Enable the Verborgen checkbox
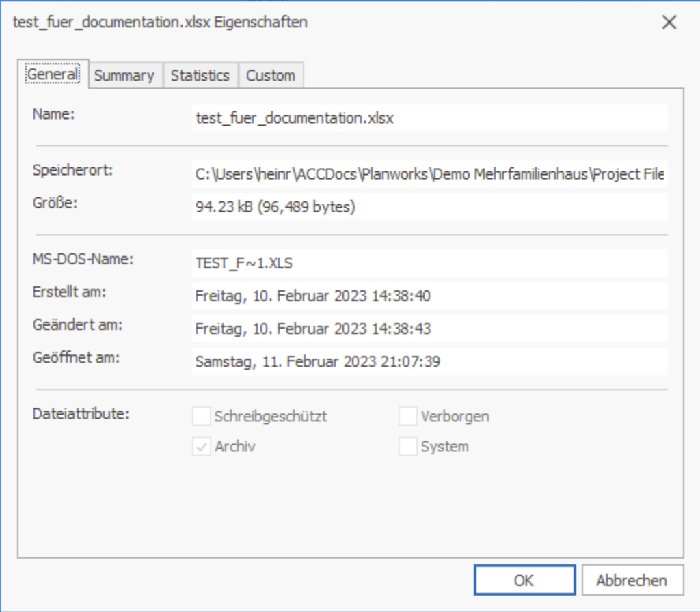This screenshot has height=612, width=700. (x=407, y=416)
